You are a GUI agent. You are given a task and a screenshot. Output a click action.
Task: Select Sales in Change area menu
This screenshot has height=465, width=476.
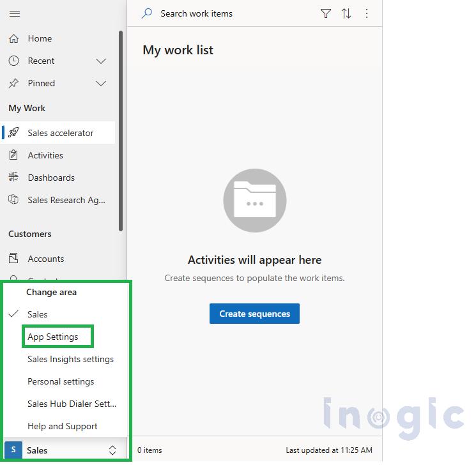point(37,314)
